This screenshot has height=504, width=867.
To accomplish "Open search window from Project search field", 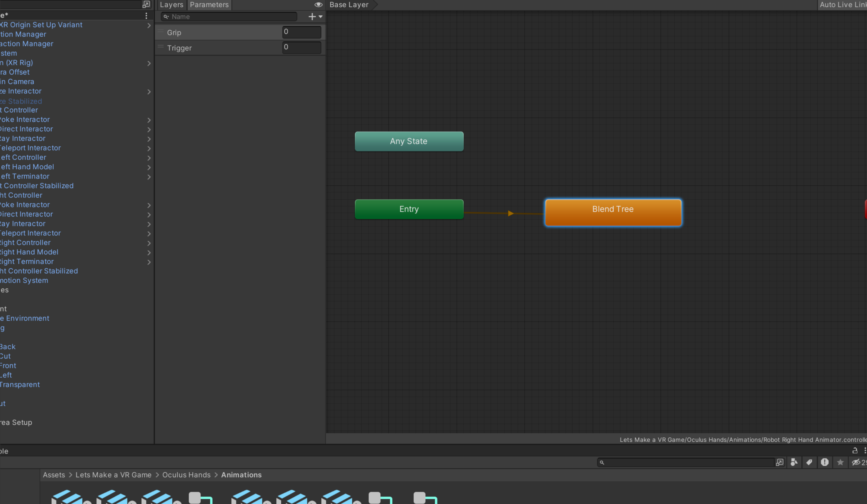I will point(779,462).
